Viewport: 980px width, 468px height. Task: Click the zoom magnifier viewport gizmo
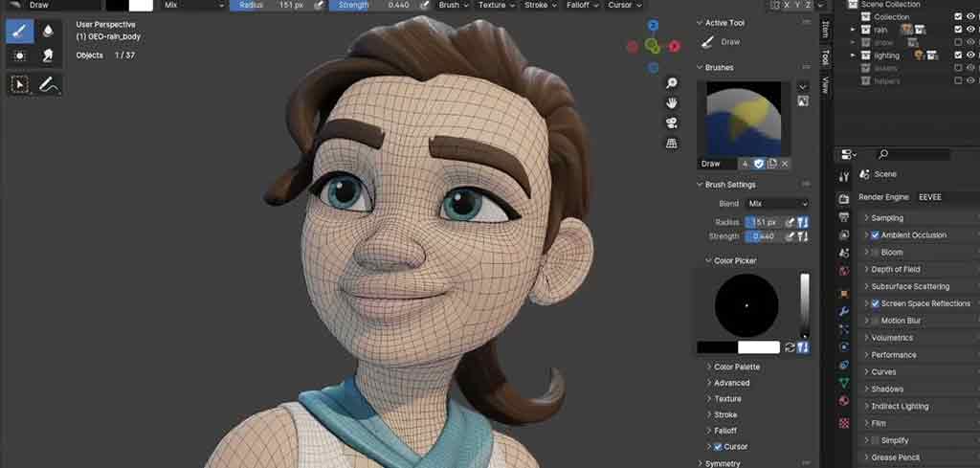click(672, 83)
